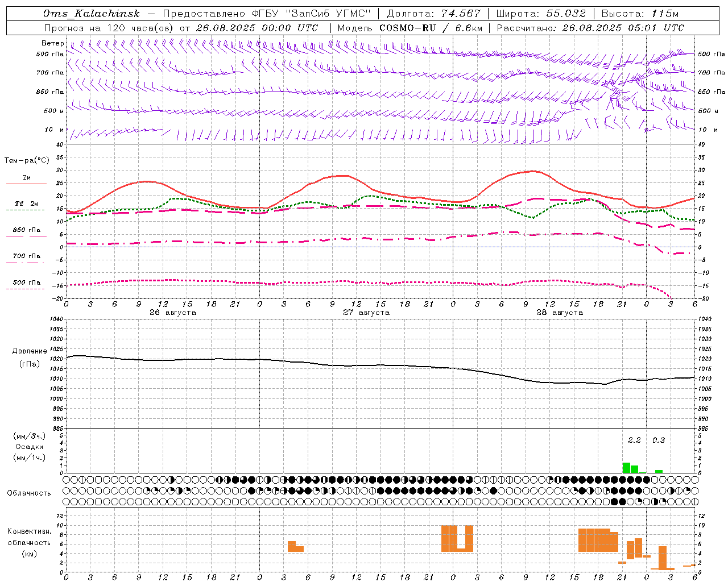Click the Oms_Kalachinsk station title
This screenshot has height=582, width=728.
[92, 14]
